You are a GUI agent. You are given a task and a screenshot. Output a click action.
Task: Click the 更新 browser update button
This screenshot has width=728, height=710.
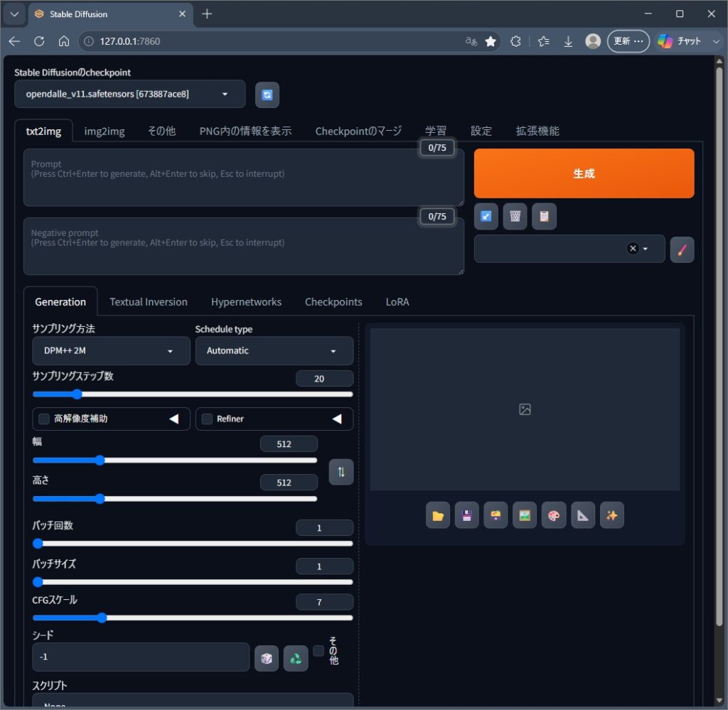pos(628,41)
